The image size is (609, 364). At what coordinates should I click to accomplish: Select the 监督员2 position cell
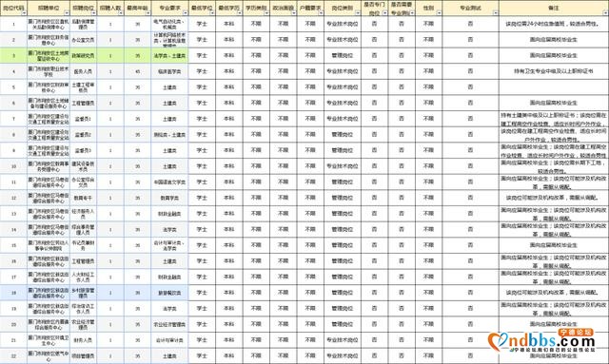pos(83,135)
